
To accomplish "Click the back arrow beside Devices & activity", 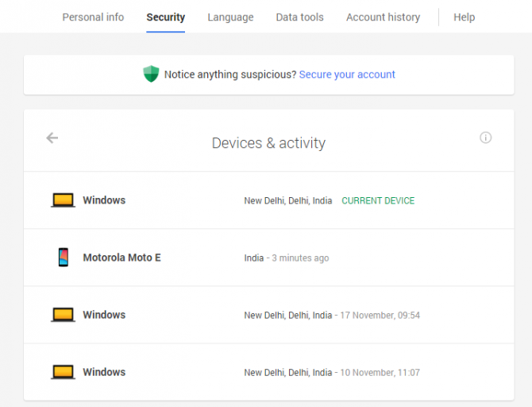I will [52, 138].
